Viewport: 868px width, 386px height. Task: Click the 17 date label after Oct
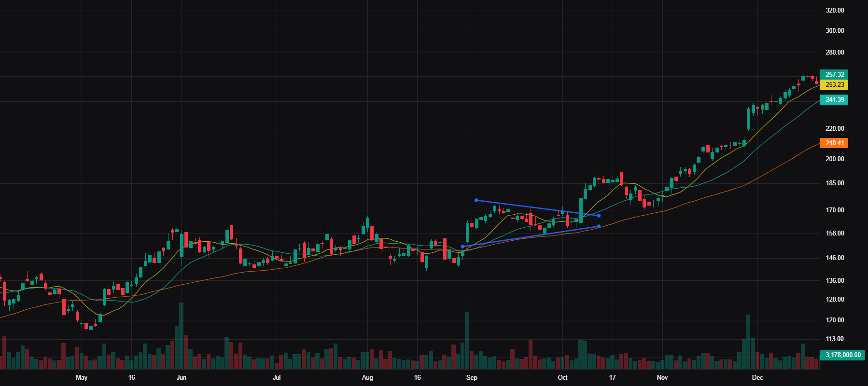(612, 377)
